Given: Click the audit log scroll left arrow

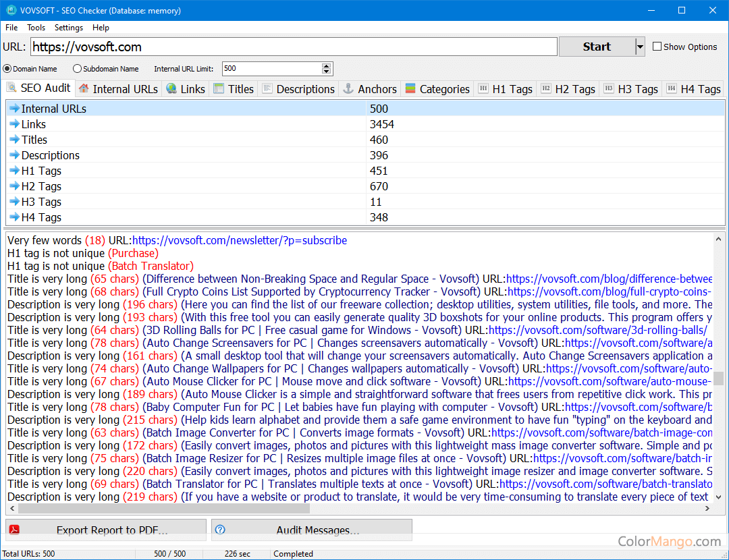Looking at the screenshot, I should point(12,509).
